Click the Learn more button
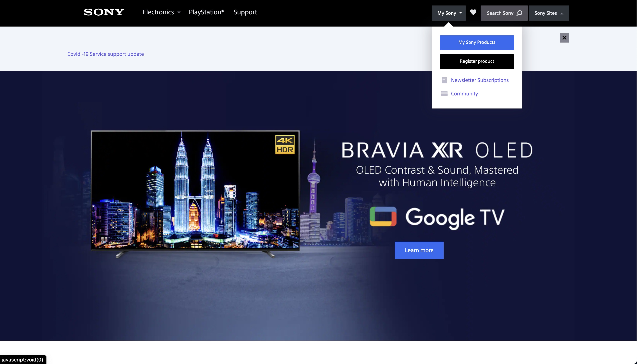This screenshot has height=364, width=637. 419,250
